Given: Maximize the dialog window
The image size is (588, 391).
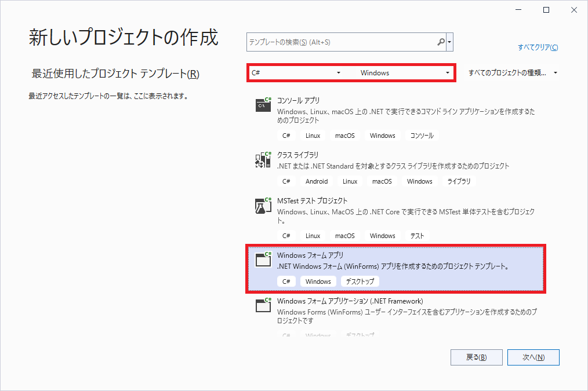Looking at the screenshot, I should click(x=546, y=10).
